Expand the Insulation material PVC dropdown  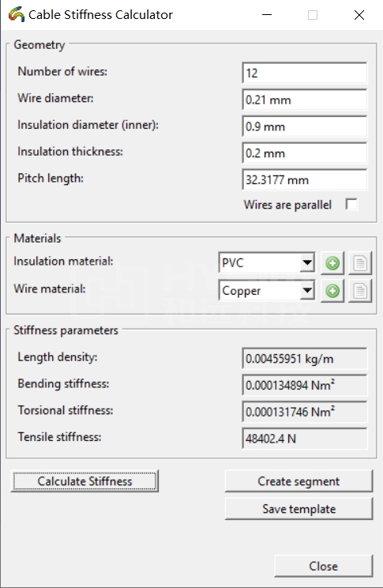307,262
